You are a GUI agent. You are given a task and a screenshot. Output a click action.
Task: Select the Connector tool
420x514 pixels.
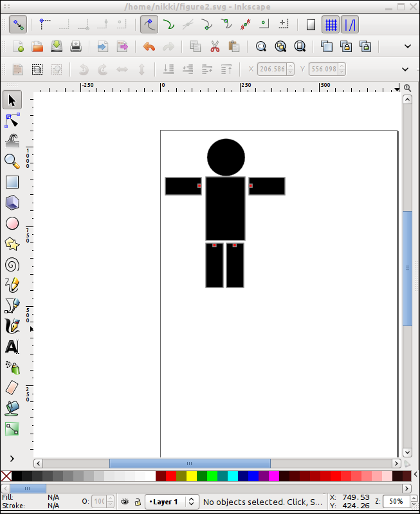pos(12,429)
